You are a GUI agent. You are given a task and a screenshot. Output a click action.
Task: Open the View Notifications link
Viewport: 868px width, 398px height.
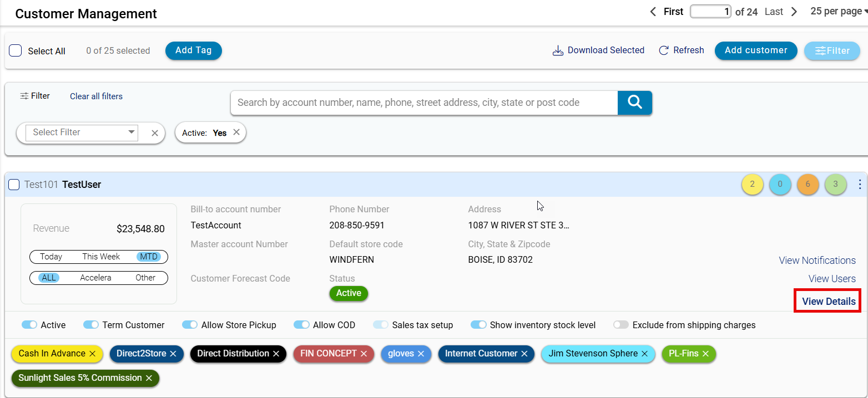(x=817, y=261)
